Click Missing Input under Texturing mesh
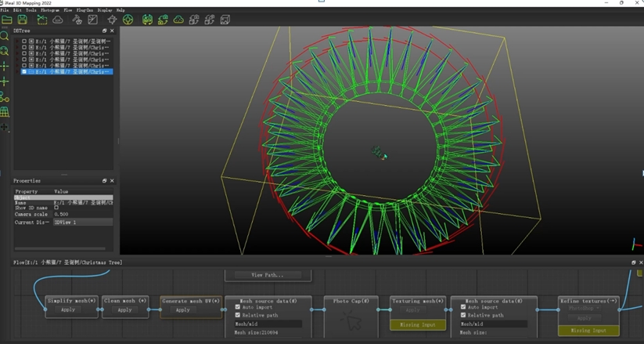The image size is (644, 344). pyautogui.click(x=418, y=324)
